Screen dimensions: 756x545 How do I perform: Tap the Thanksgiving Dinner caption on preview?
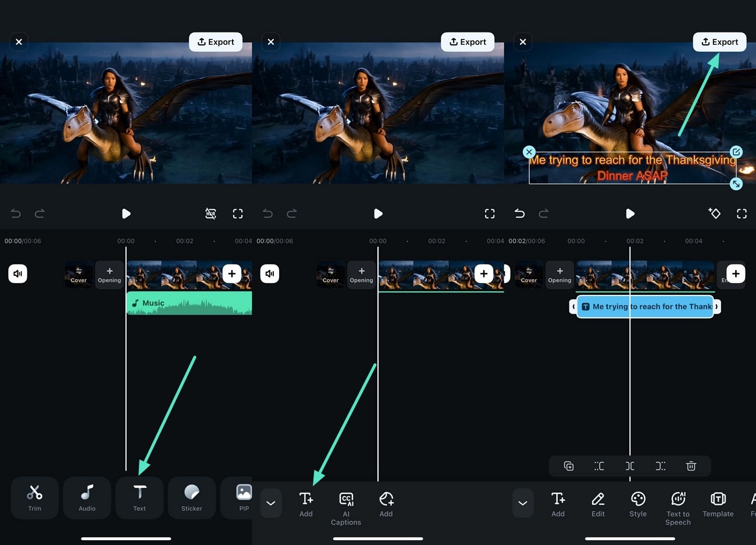[x=633, y=168]
